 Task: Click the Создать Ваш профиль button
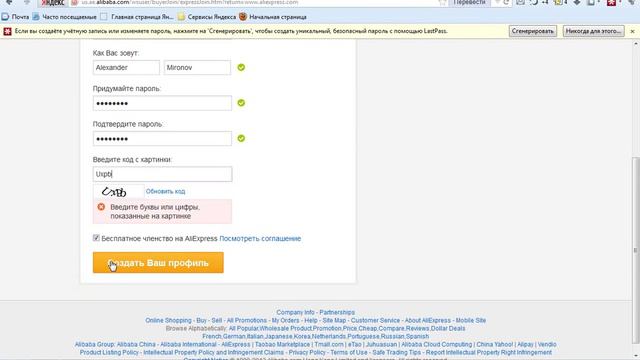coord(158,262)
